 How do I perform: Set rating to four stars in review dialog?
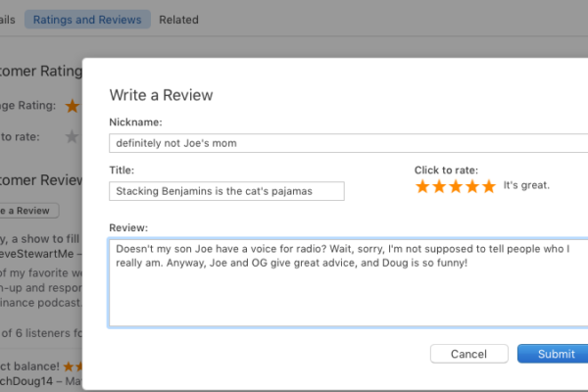point(472,186)
